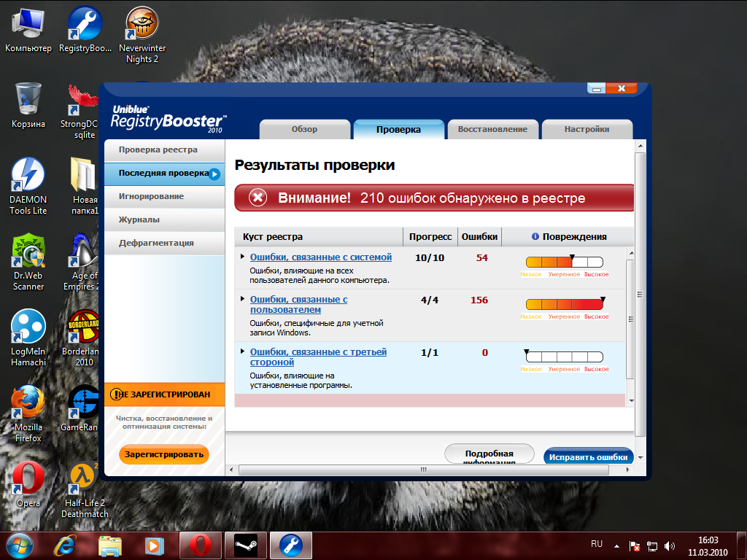Switch to the Обзор tab
The image size is (747, 560).
click(x=304, y=129)
